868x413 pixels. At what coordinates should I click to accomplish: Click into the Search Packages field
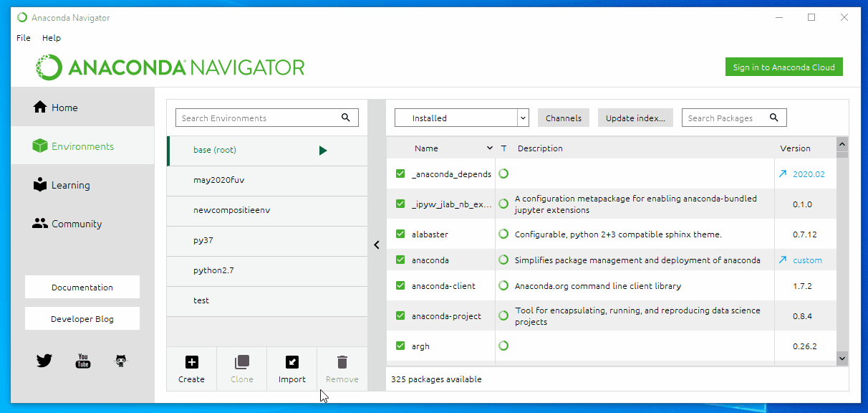click(725, 118)
